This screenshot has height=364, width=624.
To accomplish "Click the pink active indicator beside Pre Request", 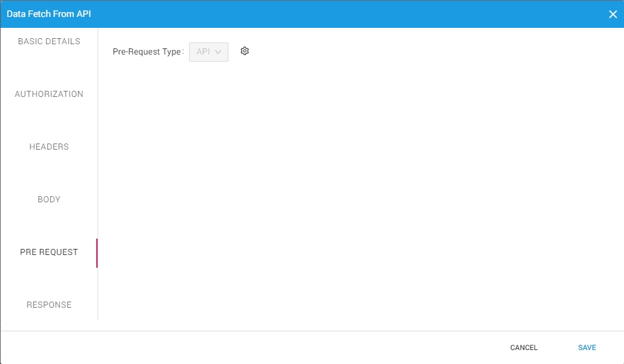I will [96, 253].
